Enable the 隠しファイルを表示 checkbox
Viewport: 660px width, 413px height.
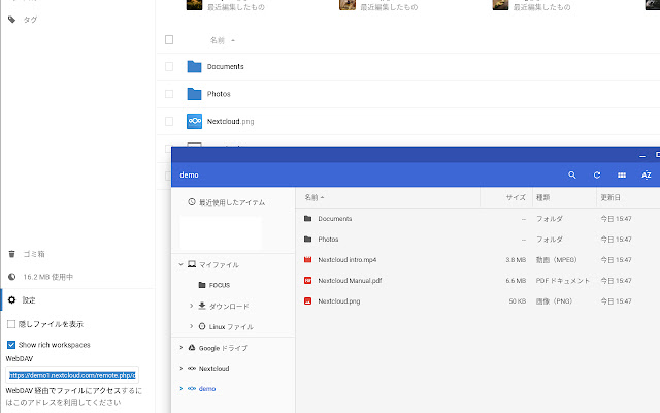tap(11, 324)
